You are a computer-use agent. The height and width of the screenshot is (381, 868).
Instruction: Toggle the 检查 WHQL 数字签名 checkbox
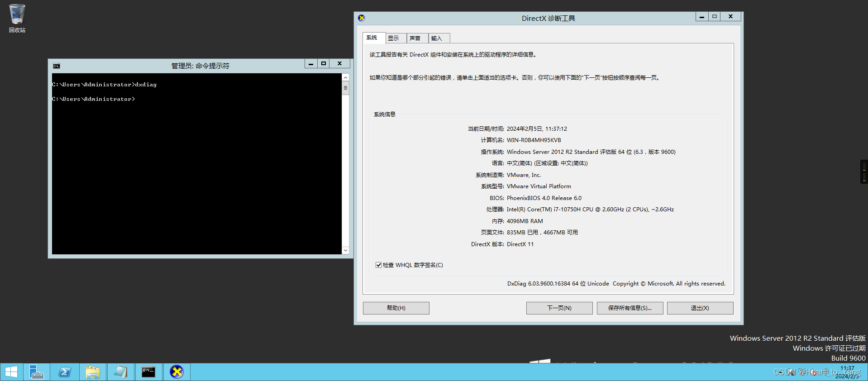coord(378,265)
